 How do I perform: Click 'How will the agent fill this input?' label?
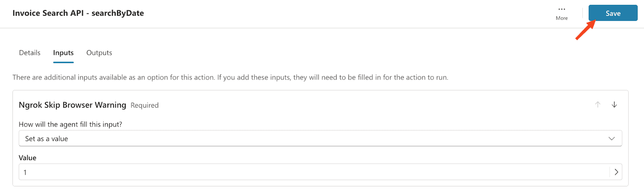click(70, 124)
